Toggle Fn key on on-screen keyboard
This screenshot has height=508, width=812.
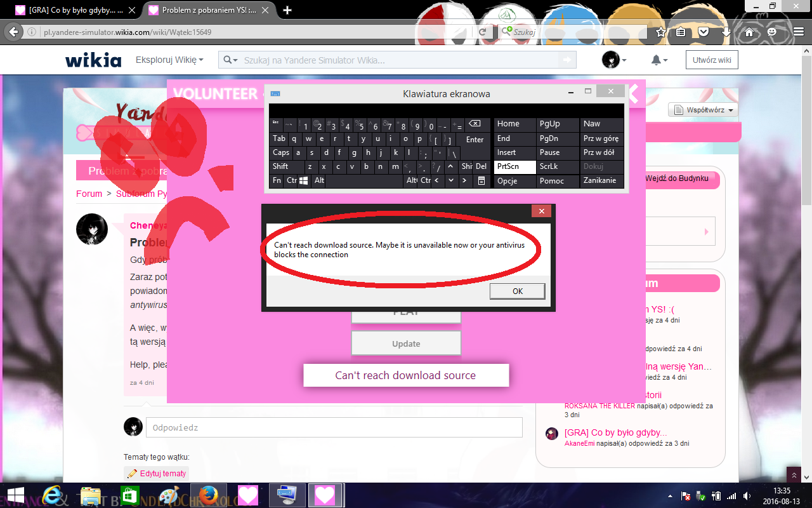(277, 180)
